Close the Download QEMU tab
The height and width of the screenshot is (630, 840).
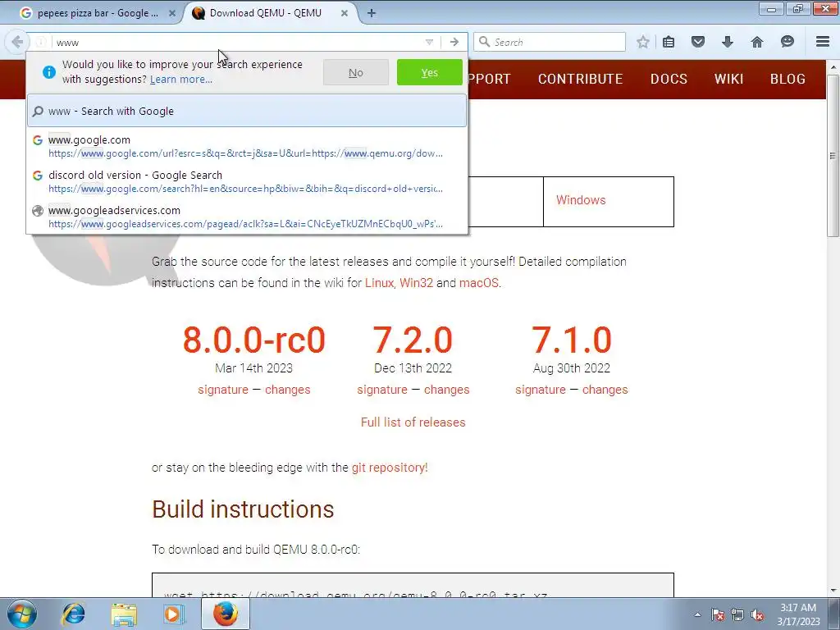click(x=345, y=13)
